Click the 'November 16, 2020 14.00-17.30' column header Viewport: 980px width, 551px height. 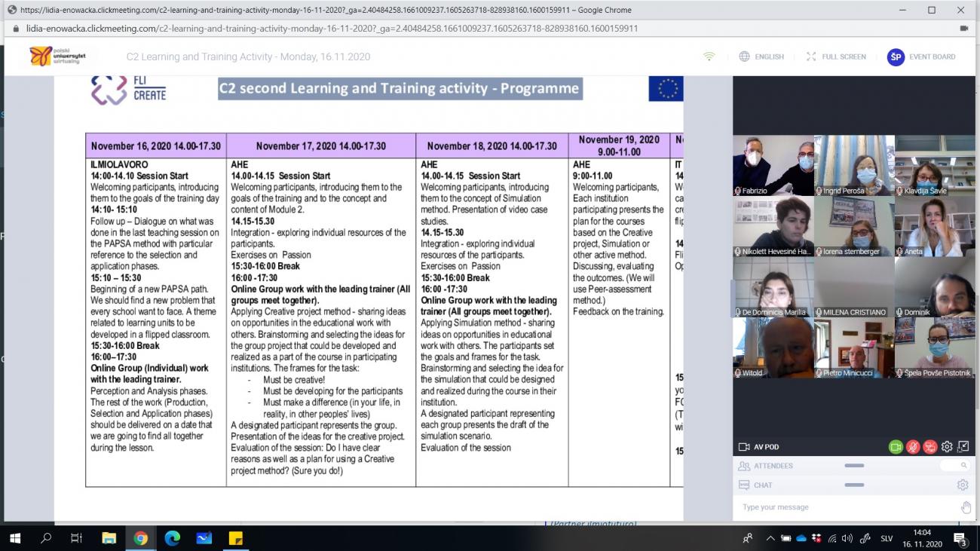[156, 146]
